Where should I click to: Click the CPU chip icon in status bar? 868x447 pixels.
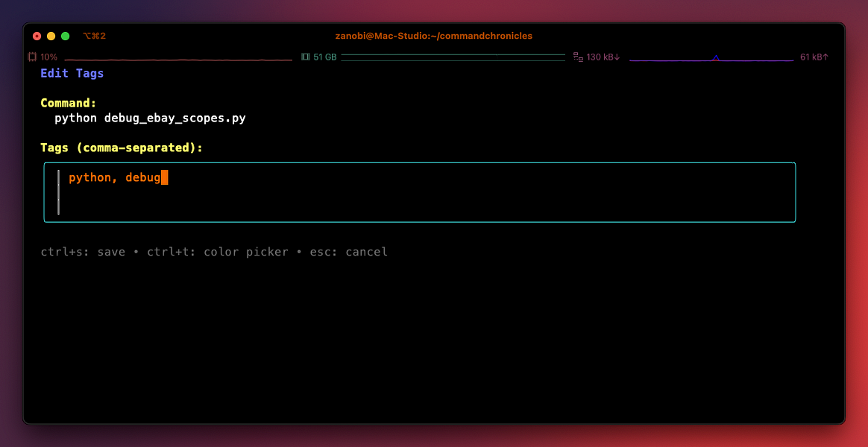[32, 57]
